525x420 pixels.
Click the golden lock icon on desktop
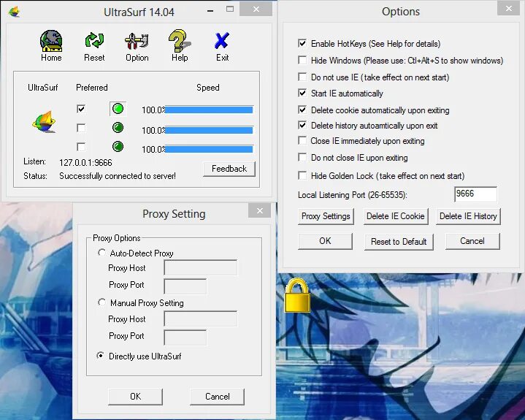point(297,295)
